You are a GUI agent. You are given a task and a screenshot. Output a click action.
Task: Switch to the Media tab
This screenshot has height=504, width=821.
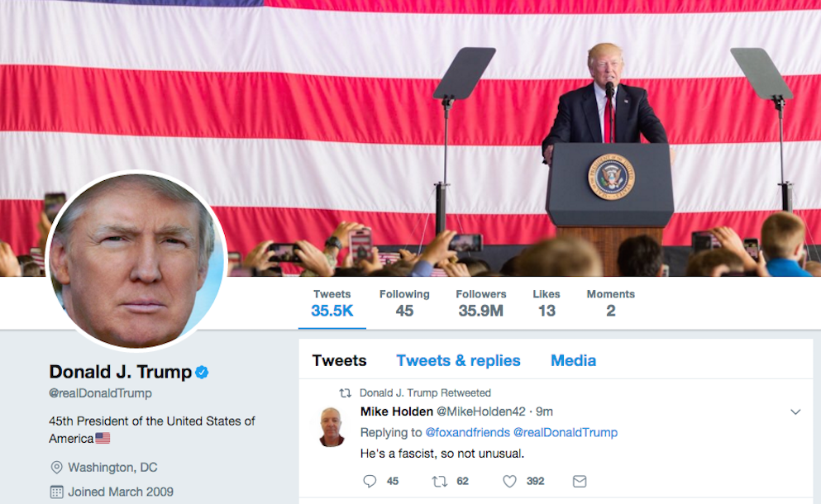(x=573, y=360)
